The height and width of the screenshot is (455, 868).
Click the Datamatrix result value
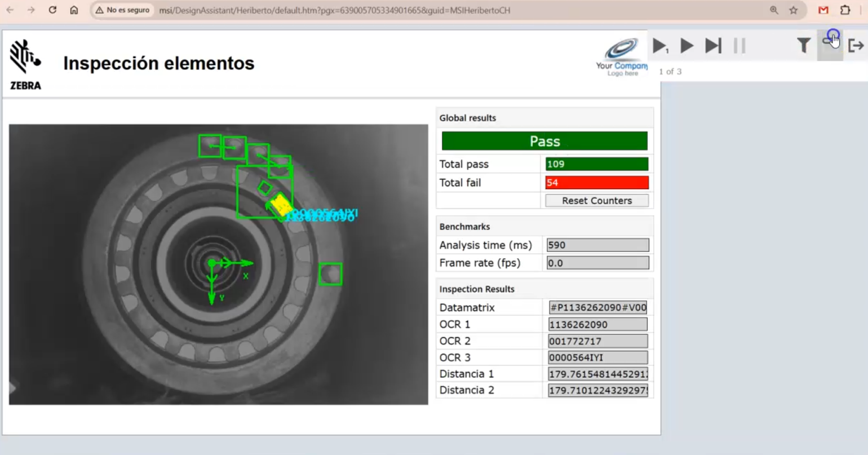(x=597, y=307)
